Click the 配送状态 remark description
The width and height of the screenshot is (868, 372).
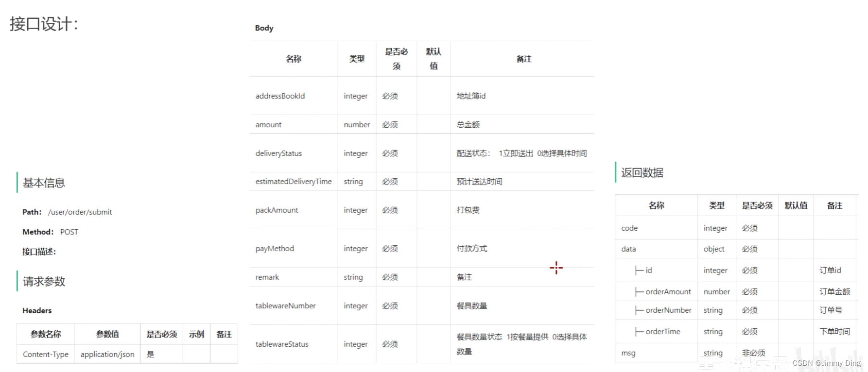(x=521, y=153)
